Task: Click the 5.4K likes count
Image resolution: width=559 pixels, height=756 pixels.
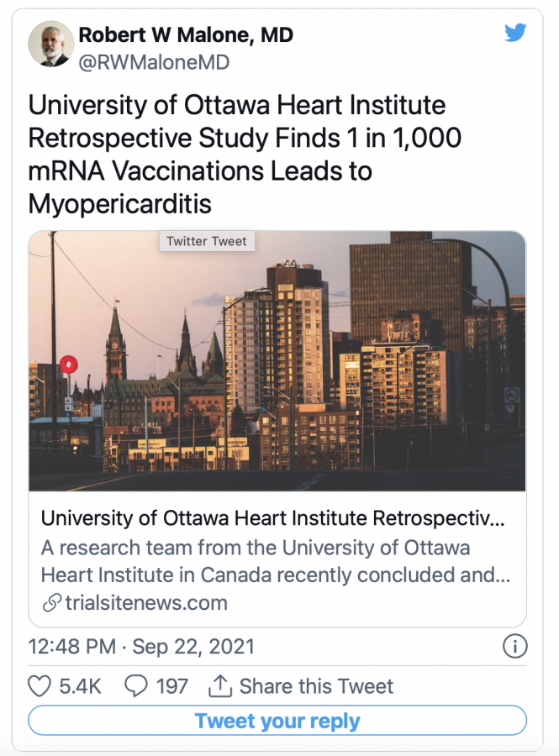Action: (x=80, y=686)
